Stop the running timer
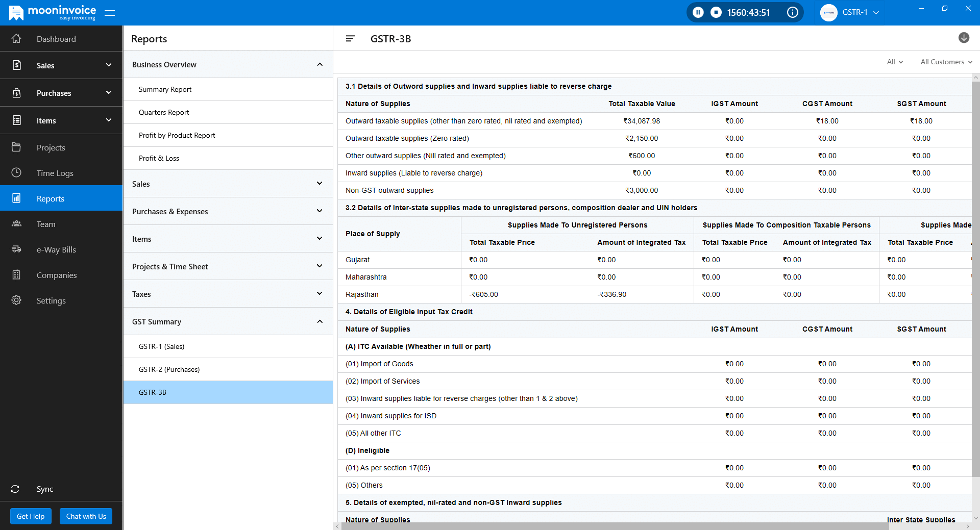 tap(716, 12)
